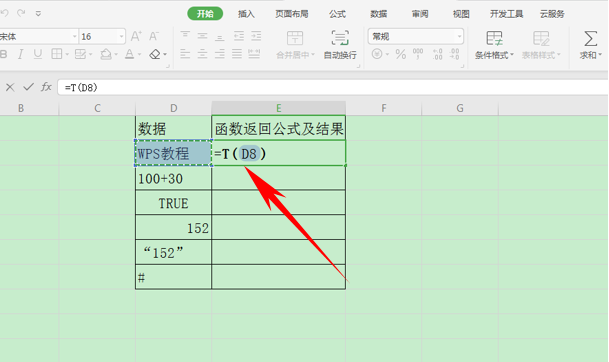Open the font color dropdown arrow
This screenshot has height=362, width=609.
[139, 54]
